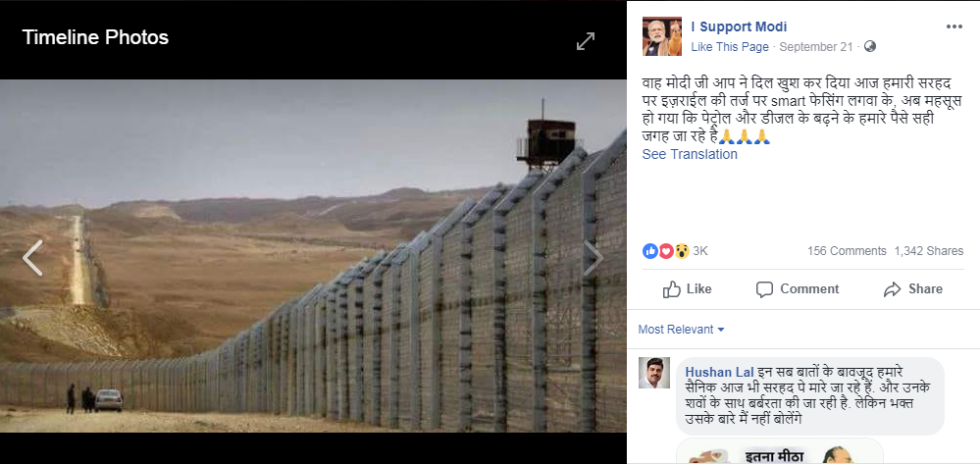The image size is (980, 464).
Task: Go to previous photo with left chevron
Action: 32,258
